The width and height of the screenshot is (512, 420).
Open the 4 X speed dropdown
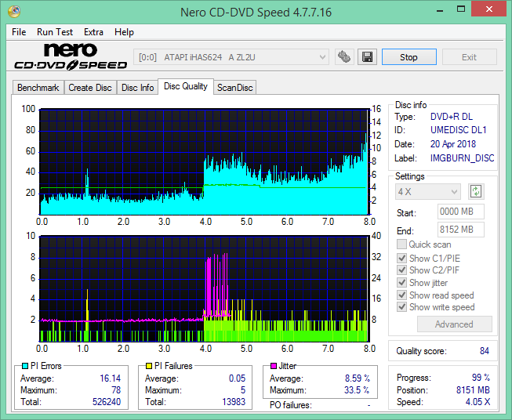point(428,191)
